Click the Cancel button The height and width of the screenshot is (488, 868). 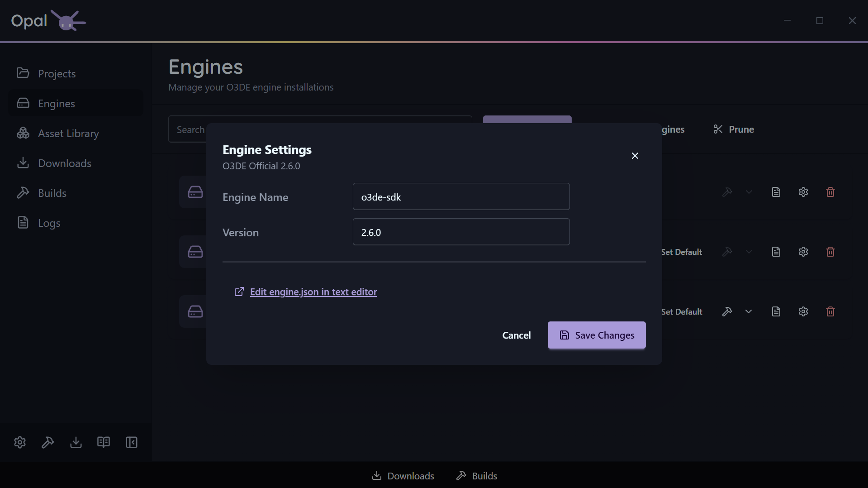(x=516, y=335)
